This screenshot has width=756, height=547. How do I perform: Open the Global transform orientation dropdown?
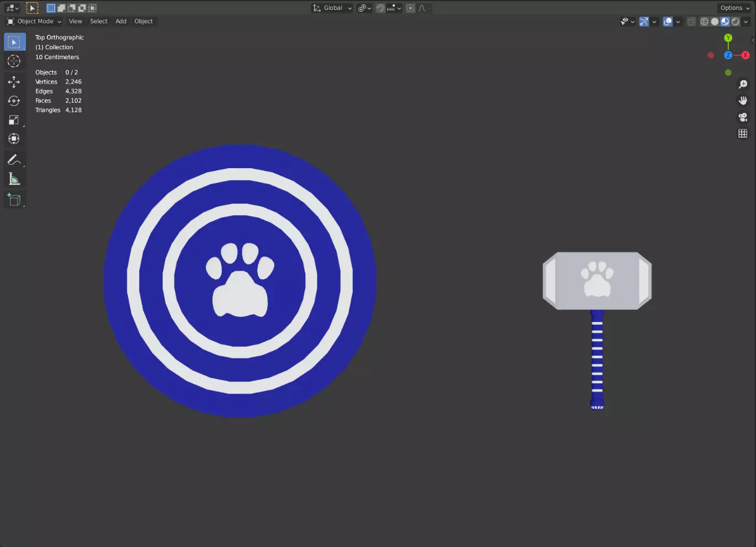coord(332,8)
